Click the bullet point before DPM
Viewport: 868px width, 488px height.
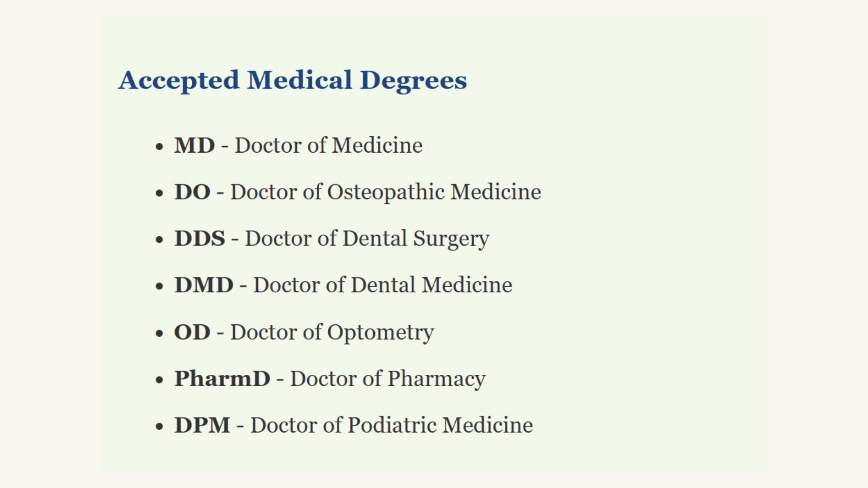click(x=160, y=426)
